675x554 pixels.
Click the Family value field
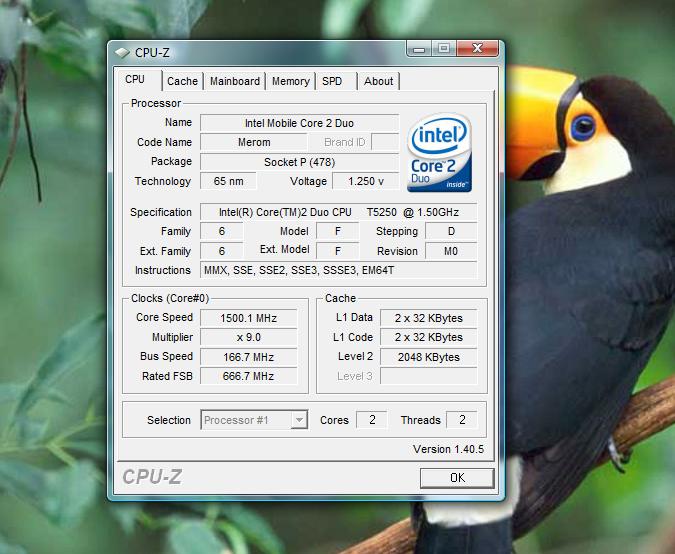coord(222,232)
